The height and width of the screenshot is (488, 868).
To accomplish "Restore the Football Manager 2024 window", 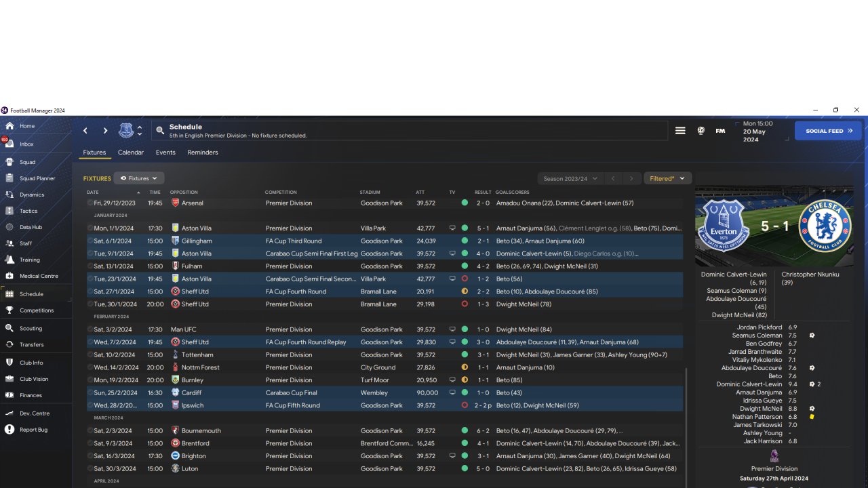I will pyautogui.click(x=835, y=110).
